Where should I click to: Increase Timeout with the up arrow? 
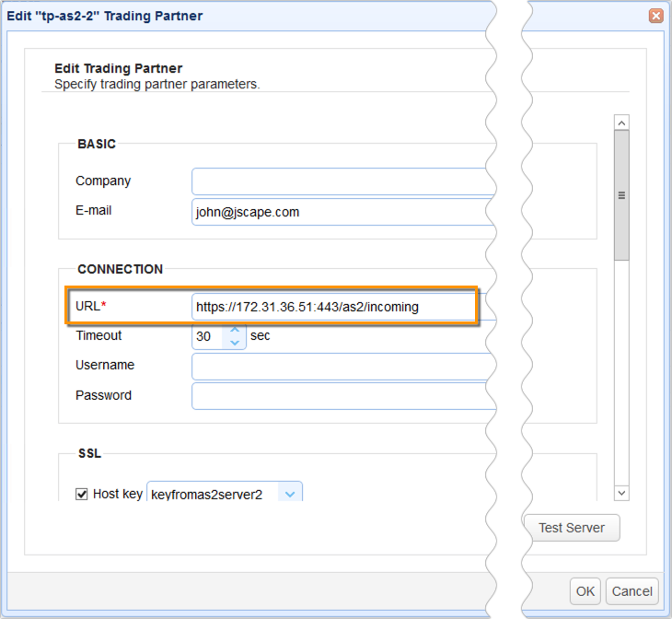click(x=235, y=330)
